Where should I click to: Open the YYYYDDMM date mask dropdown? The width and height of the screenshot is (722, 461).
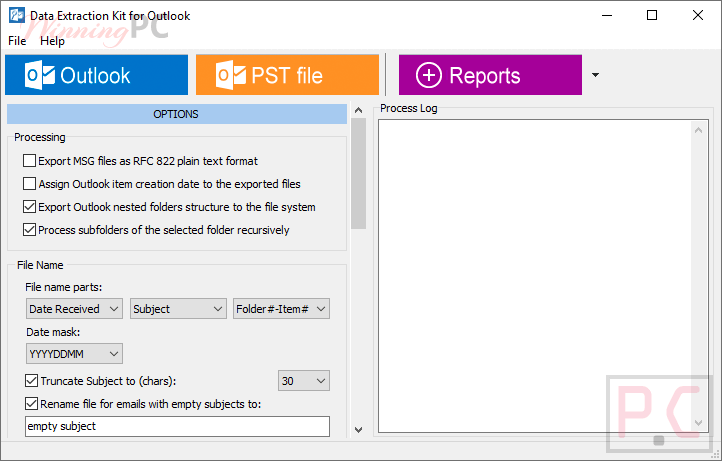(74, 354)
